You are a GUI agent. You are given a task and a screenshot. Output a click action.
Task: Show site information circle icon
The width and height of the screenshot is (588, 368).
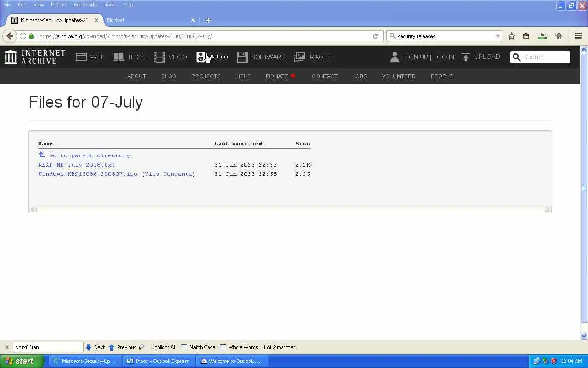23,36
